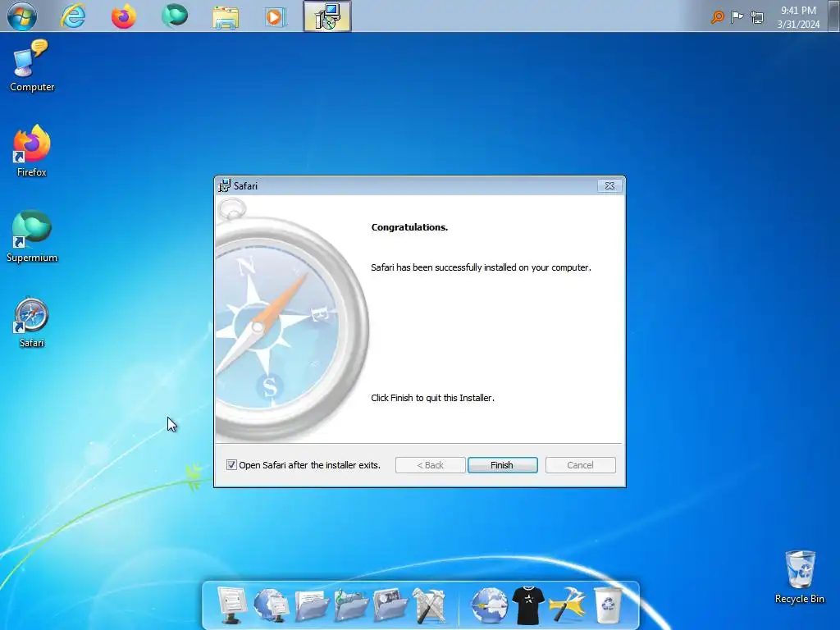Click the disabled Back button

[x=430, y=465]
